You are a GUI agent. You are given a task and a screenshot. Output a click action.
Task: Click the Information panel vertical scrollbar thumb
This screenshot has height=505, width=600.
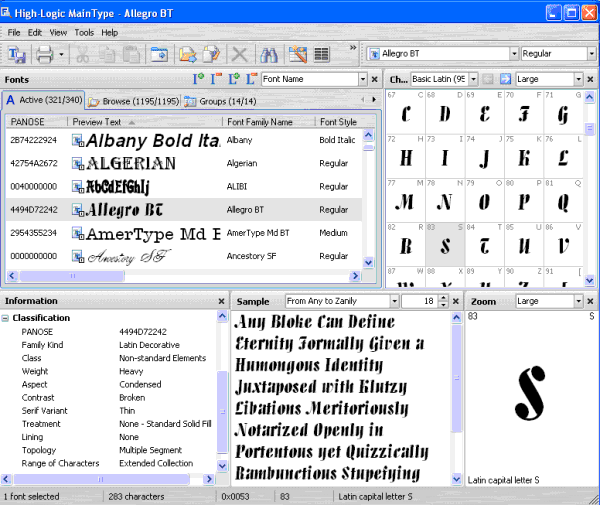pyautogui.click(x=222, y=412)
